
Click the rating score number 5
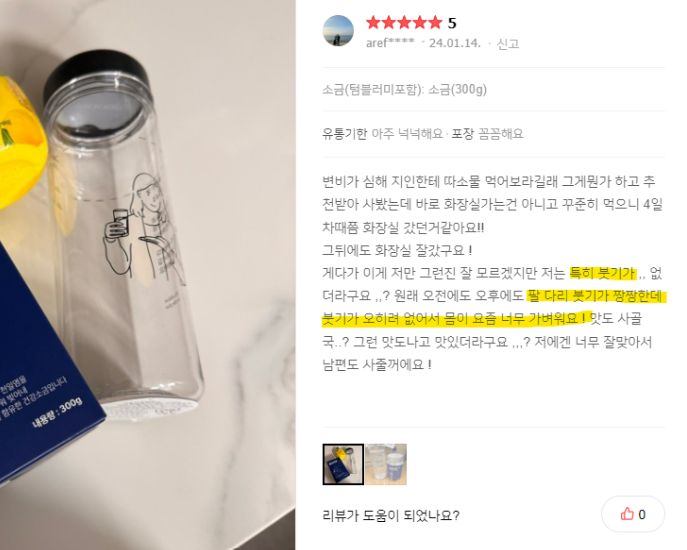point(452,23)
